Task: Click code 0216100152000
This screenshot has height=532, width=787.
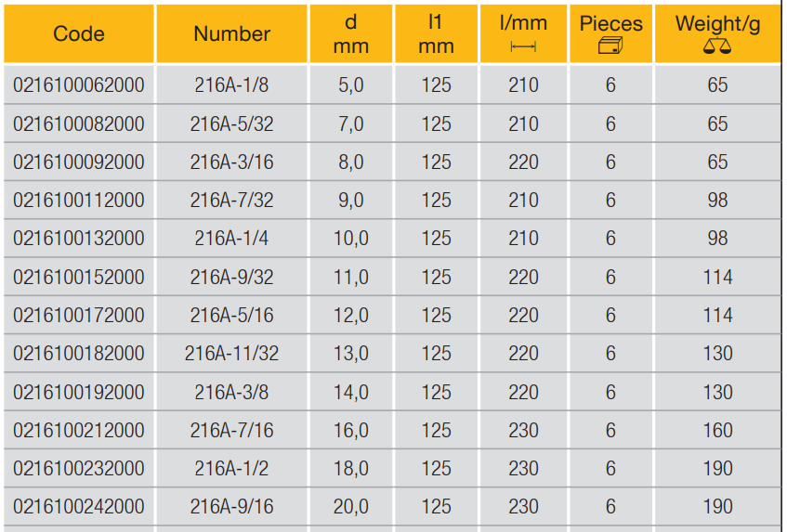Action: [x=79, y=278]
